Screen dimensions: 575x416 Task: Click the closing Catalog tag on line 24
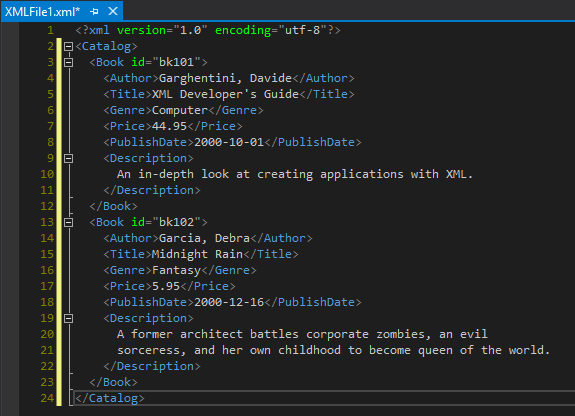point(110,398)
